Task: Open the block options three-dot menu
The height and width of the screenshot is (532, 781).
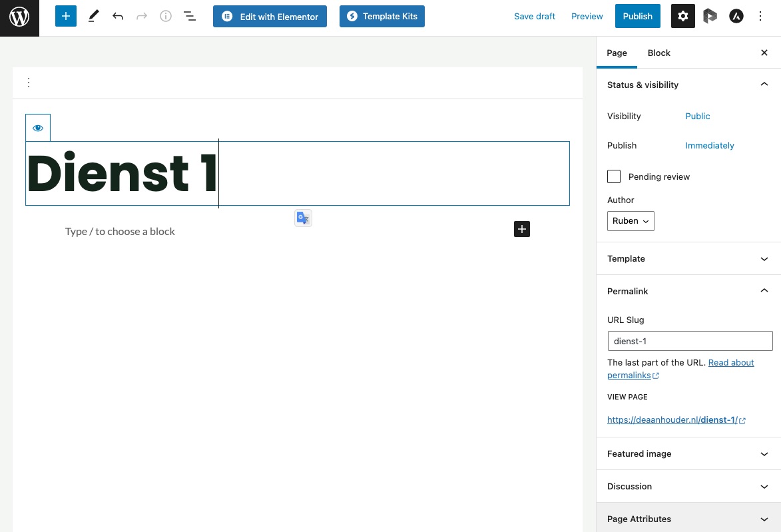Action: [x=29, y=83]
